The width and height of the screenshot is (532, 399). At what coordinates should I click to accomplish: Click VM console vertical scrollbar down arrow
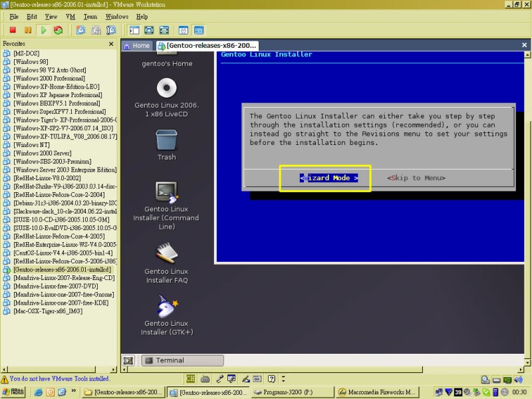tap(527, 362)
